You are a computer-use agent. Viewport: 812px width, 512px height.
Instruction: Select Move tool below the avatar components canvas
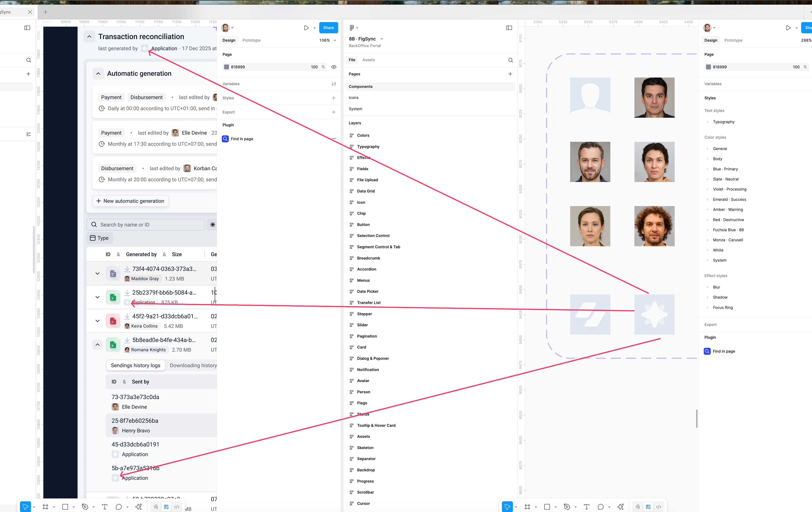point(507,507)
